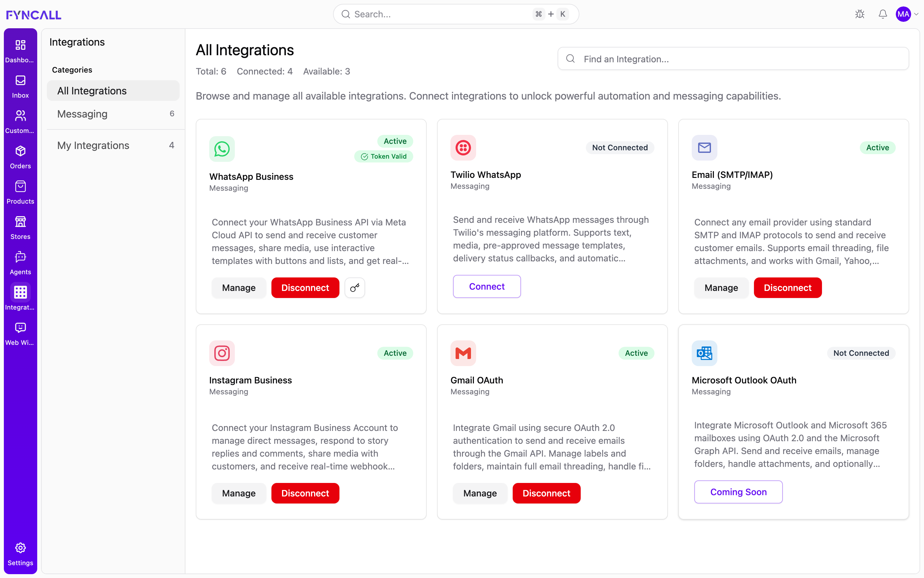This screenshot has height=578, width=924.
Task: Click the WhatsApp Business card title
Action: [x=251, y=177]
